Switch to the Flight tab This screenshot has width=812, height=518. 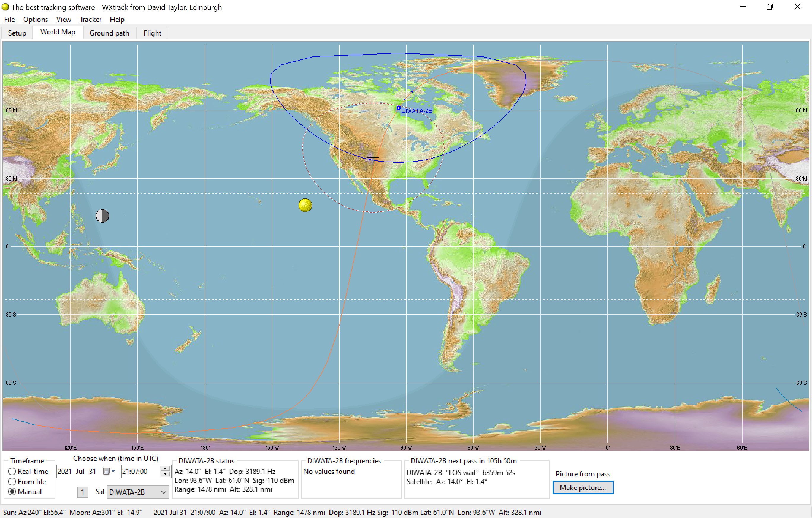(x=152, y=33)
